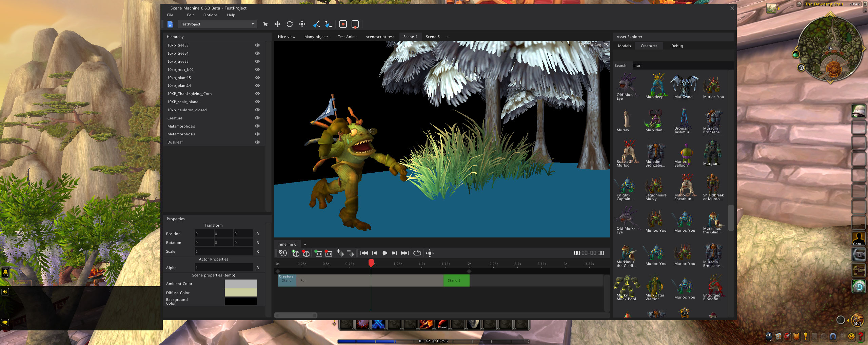The width and height of the screenshot is (868, 345).
Task: Hide the 10XP_Thanksgiving_Corn object
Action: tap(257, 94)
